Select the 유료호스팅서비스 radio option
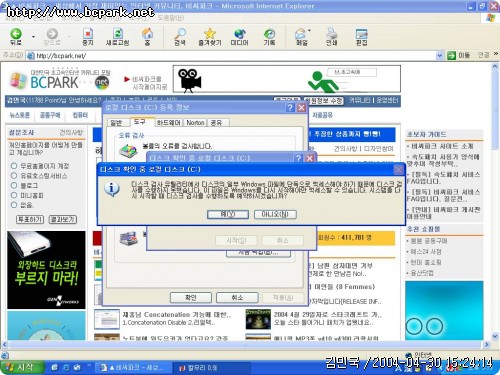 [14, 175]
